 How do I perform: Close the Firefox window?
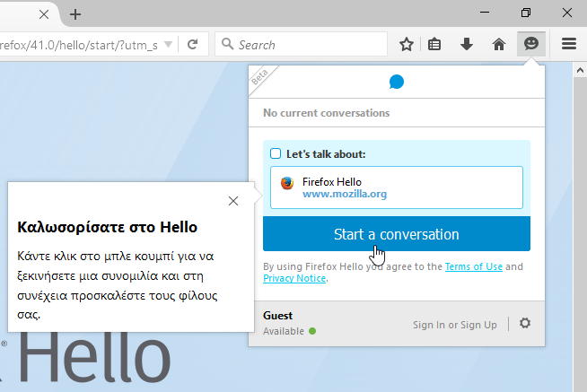pos(566,13)
